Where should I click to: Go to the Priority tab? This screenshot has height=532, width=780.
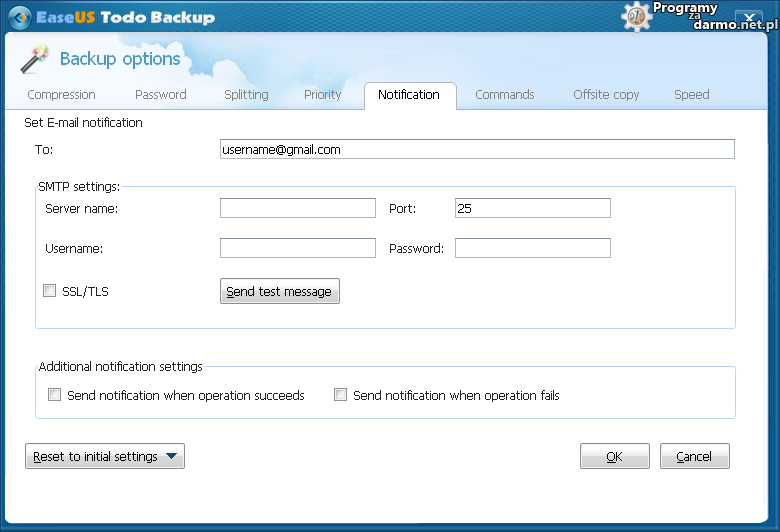323,95
